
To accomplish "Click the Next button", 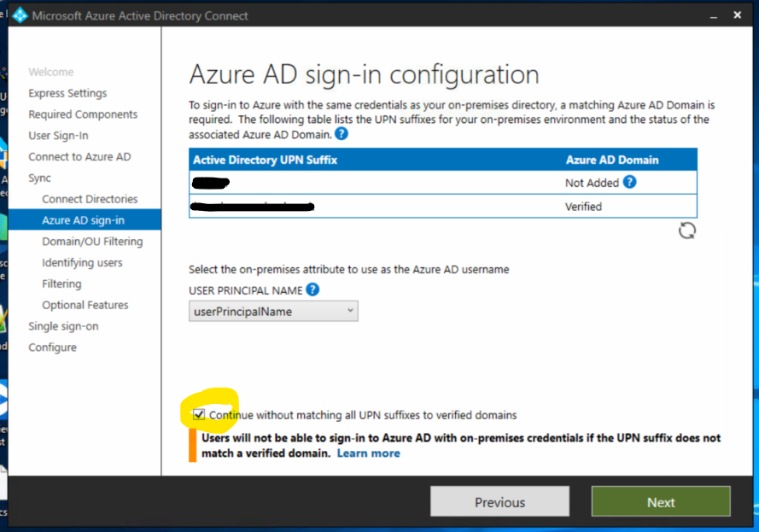I will (x=661, y=501).
